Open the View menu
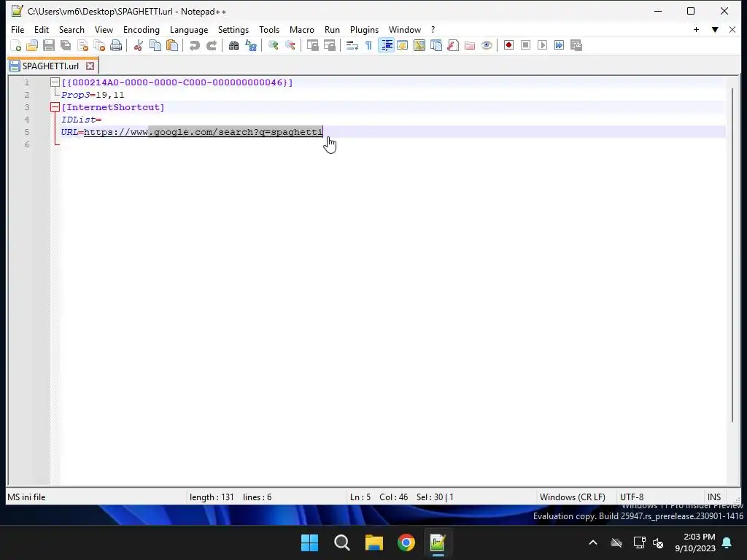Viewport: 747px width, 560px height. pyautogui.click(x=104, y=29)
